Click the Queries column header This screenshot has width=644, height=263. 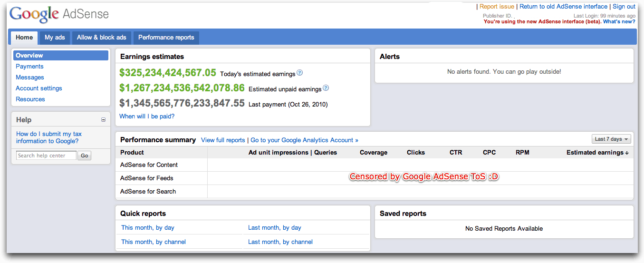[326, 153]
